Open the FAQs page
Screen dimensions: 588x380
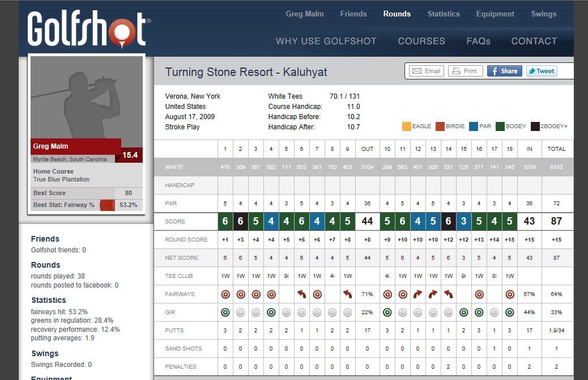click(x=478, y=41)
